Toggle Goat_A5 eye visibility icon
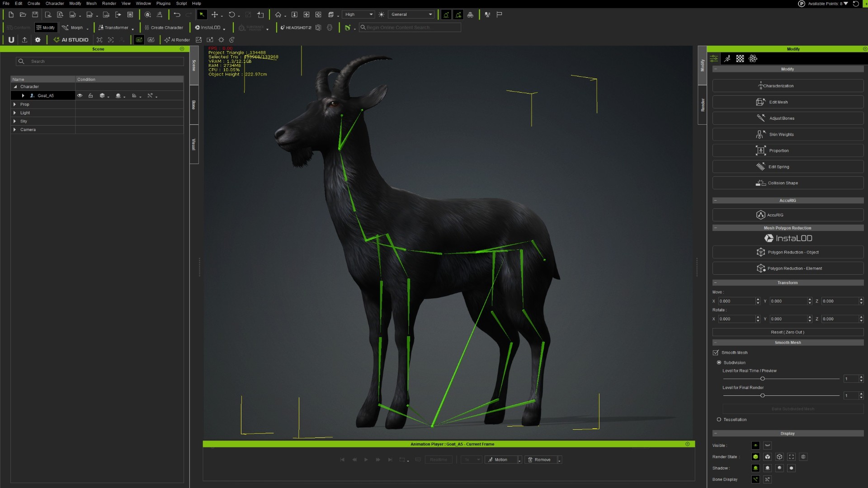 pos(80,96)
